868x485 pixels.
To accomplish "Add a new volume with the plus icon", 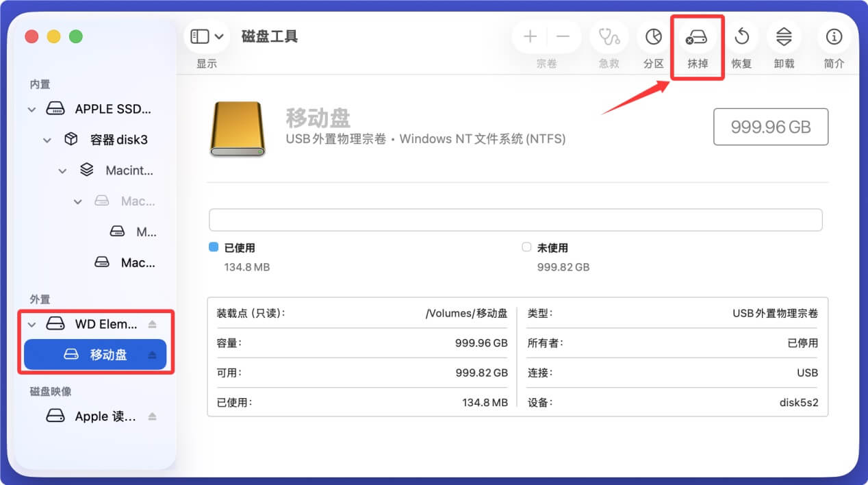I will (530, 37).
